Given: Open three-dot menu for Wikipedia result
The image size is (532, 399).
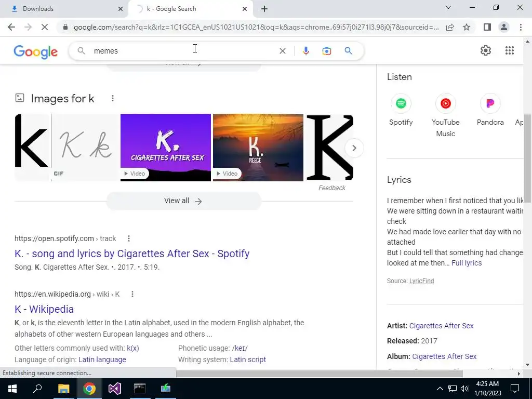Looking at the screenshot, I should [x=132, y=294].
